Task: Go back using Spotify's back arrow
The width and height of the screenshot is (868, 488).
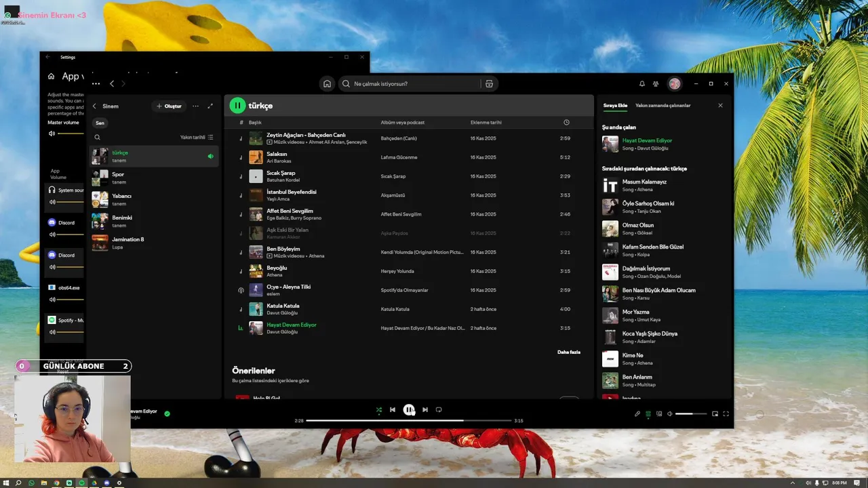Action: (x=112, y=84)
